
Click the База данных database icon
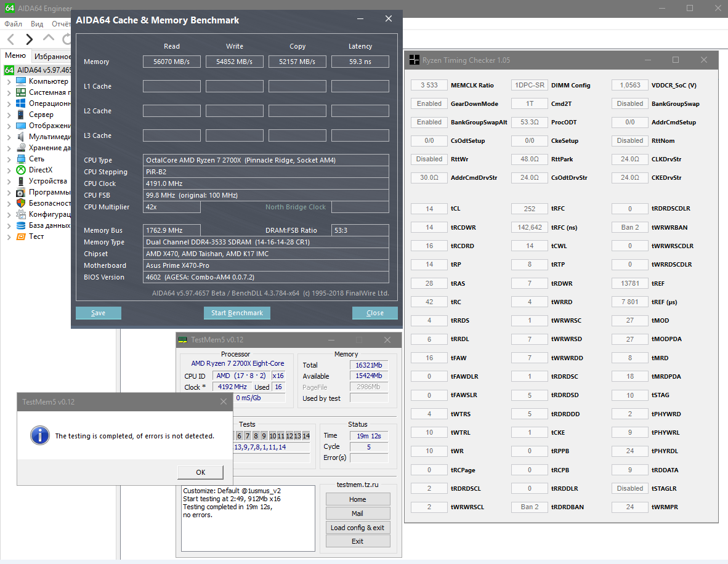tap(21, 225)
